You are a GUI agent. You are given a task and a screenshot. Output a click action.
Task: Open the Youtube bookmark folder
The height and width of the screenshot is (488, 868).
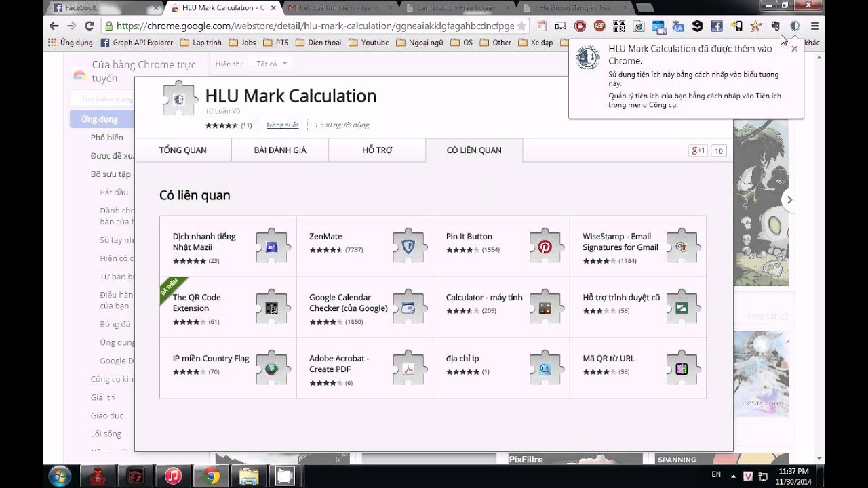(369, 42)
